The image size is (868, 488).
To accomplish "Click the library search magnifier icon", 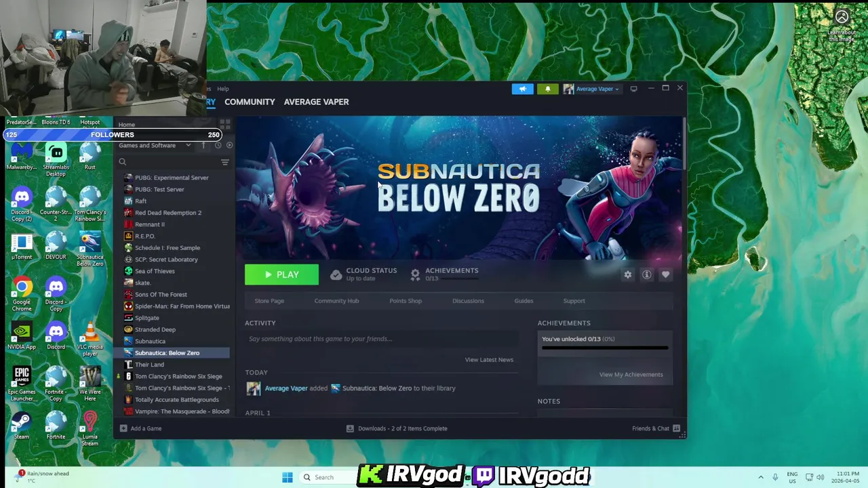I will coord(122,162).
